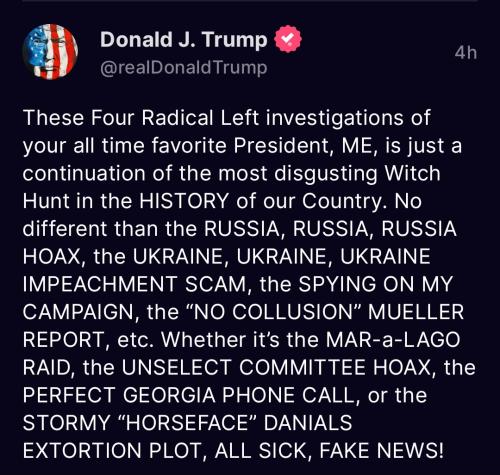Click the quoted "NO COLLUSION" text
The image size is (500, 475).
point(272,312)
